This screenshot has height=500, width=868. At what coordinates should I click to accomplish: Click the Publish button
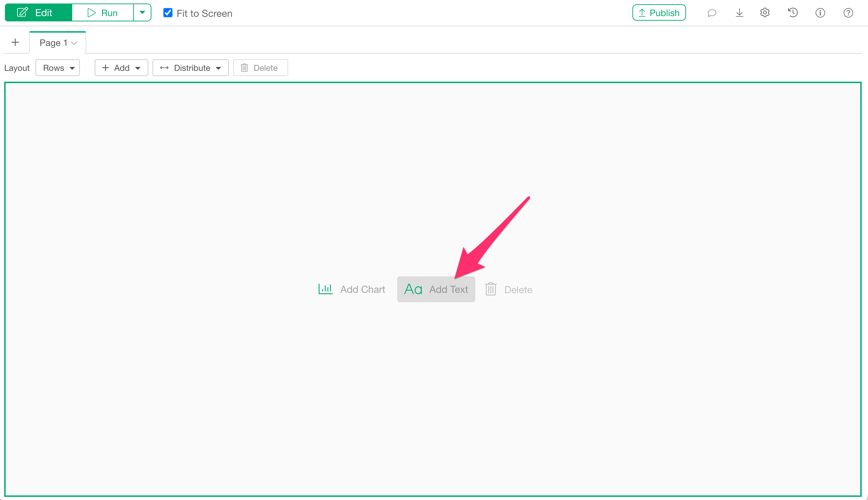click(x=659, y=13)
